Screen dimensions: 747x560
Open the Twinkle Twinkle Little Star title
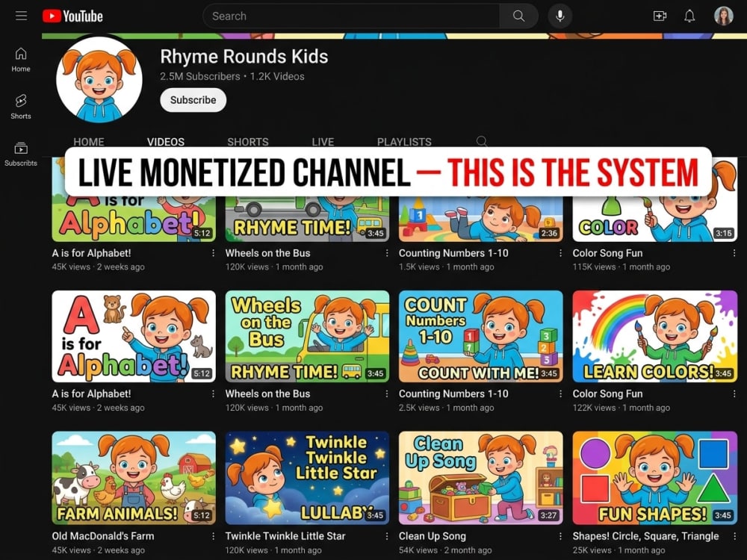(x=285, y=536)
